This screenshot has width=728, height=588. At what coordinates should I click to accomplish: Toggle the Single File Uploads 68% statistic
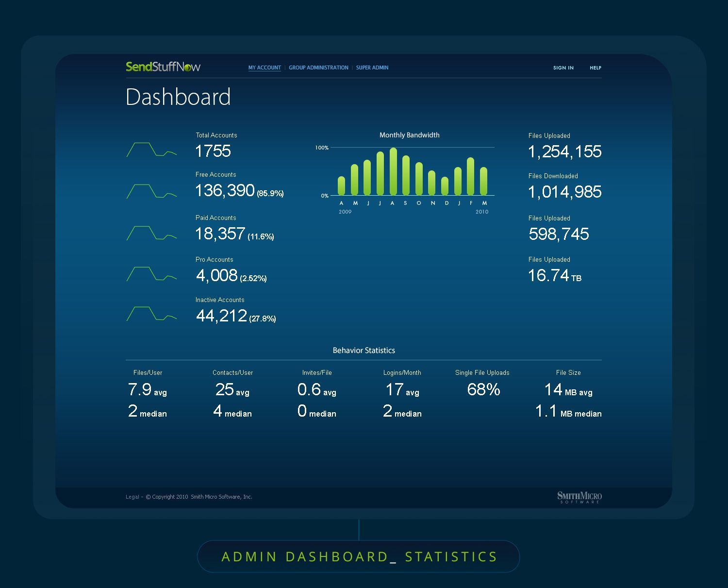coord(483,389)
